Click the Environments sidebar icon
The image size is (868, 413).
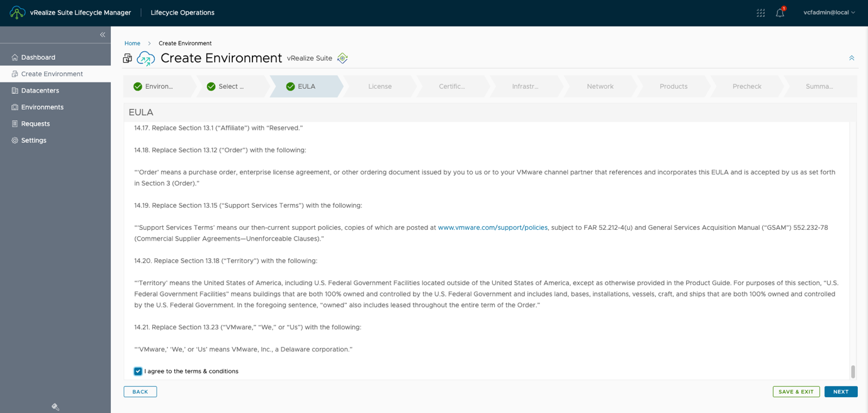point(15,107)
